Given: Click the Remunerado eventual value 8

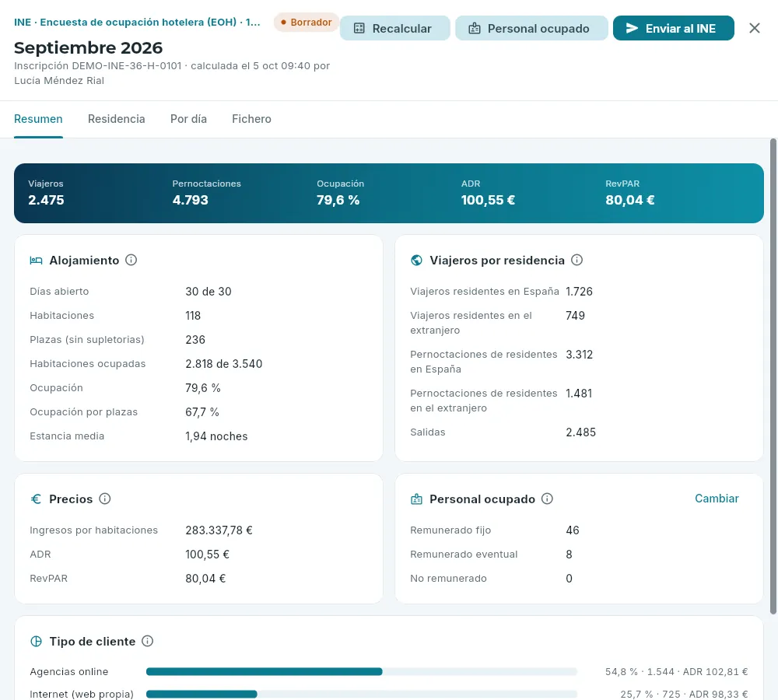Looking at the screenshot, I should click(569, 554).
